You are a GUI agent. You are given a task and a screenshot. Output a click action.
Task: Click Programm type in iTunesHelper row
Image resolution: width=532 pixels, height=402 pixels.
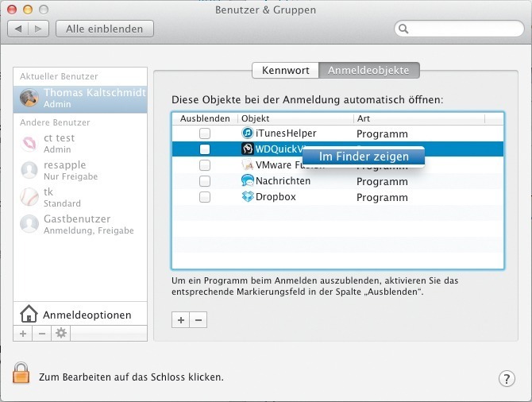(382, 133)
